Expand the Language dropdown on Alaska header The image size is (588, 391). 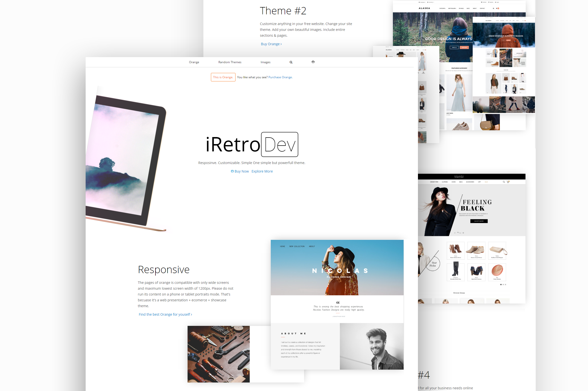tap(422, 2)
